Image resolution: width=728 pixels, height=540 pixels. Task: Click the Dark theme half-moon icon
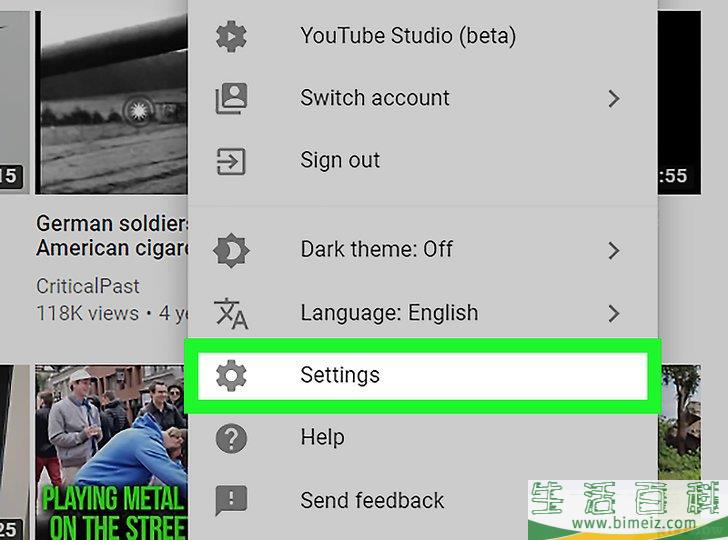(x=231, y=251)
